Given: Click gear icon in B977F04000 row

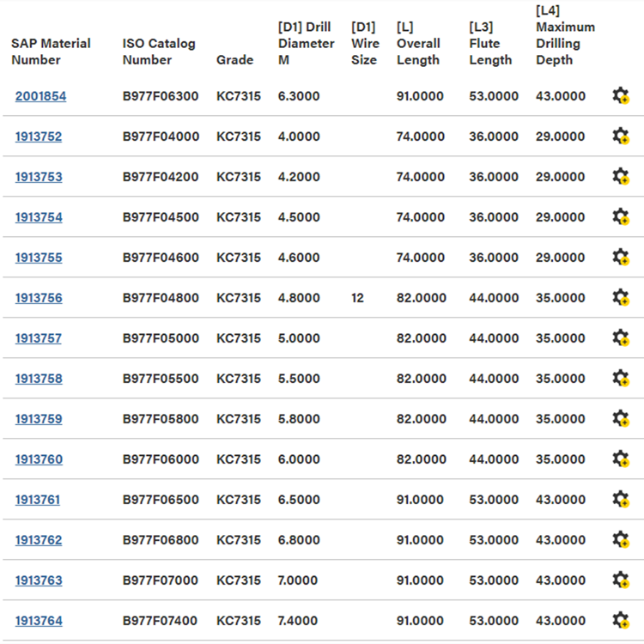Looking at the screenshot, I should pyautogui.click(x=621, y=137).
